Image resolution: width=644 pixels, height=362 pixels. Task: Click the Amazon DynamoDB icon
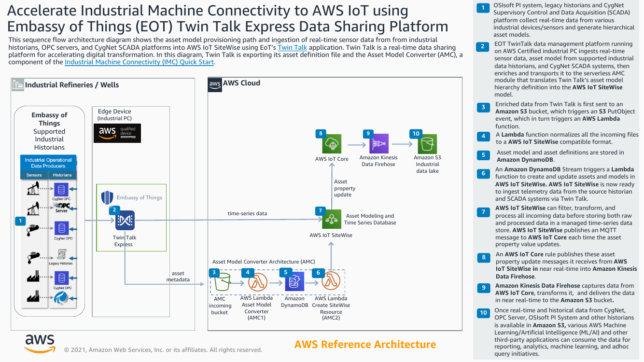click(x=294, y=280)
